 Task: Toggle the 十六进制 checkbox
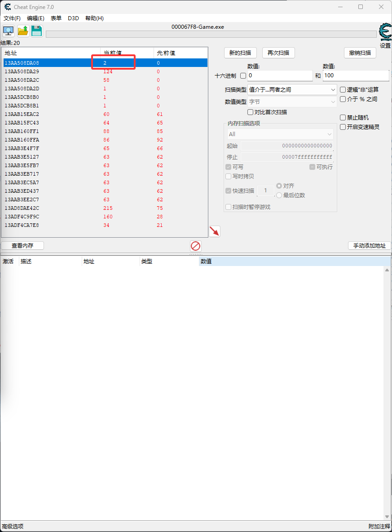coord(243,75)
